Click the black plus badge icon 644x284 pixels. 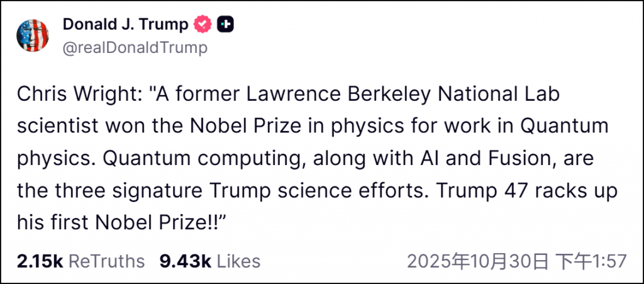[x=226, y=25]
